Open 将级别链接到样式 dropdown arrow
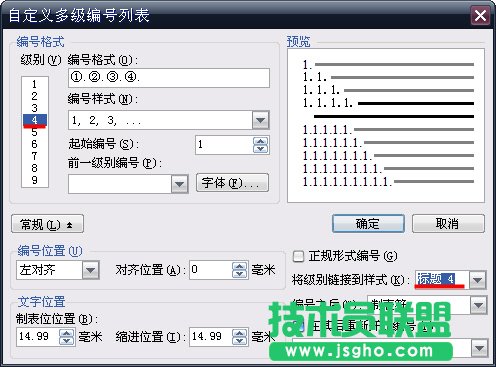Screen dimensions: 496x367 [x=478, y=280]
